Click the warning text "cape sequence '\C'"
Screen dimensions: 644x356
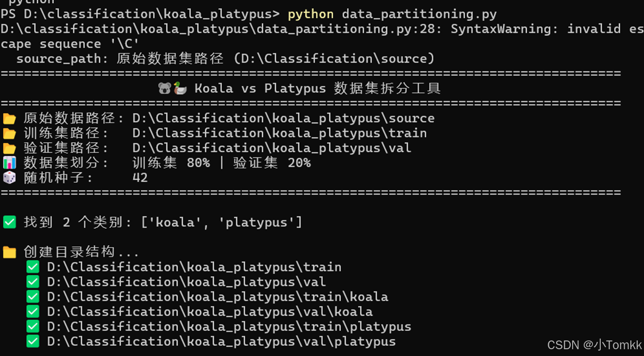(70, 44)
